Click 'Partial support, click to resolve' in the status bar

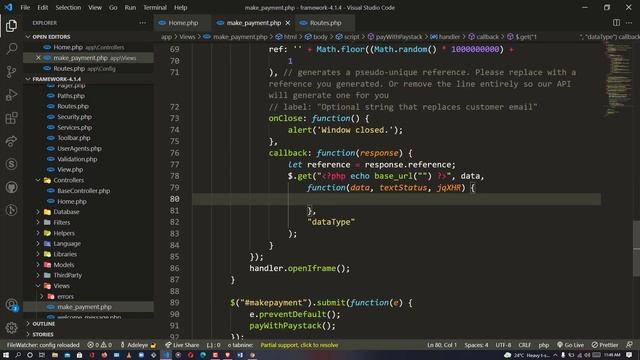(x=299, y=345)
